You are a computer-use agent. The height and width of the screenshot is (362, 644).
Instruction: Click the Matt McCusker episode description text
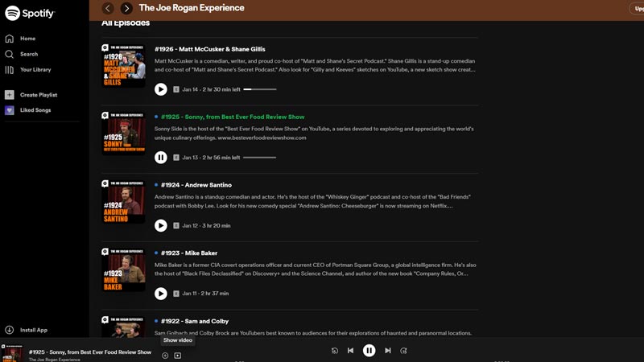315,65
